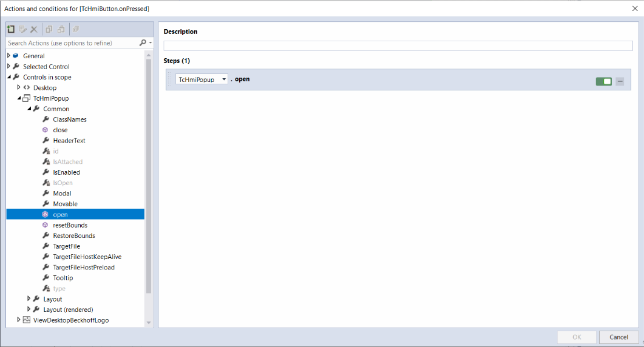Select the Selected Control row
The image size is (644, 347).
(46, 67)
